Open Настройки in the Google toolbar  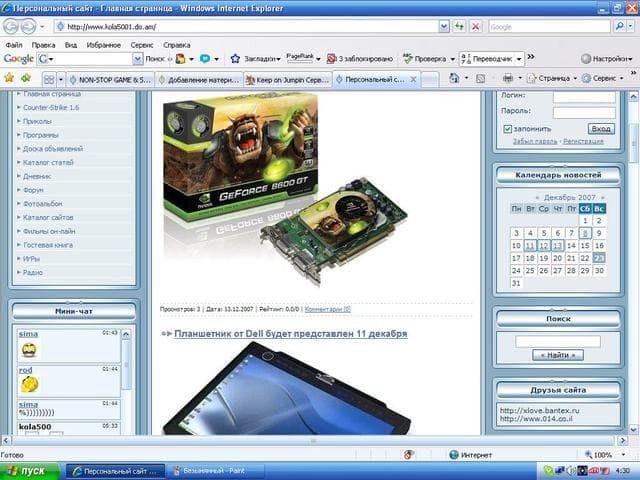(607, 59)
